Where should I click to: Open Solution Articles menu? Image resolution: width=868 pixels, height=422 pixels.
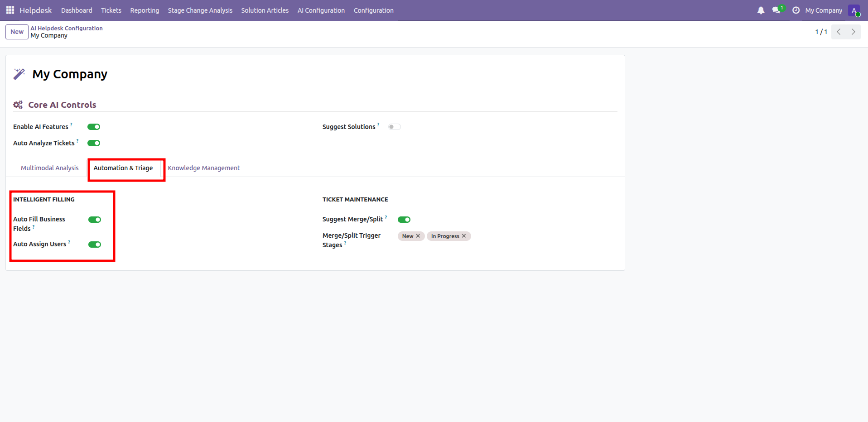(265, 10)
